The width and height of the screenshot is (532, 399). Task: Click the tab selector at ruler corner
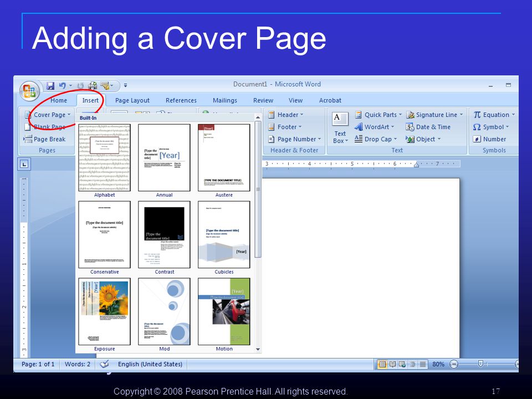click(x=24, y=165)
